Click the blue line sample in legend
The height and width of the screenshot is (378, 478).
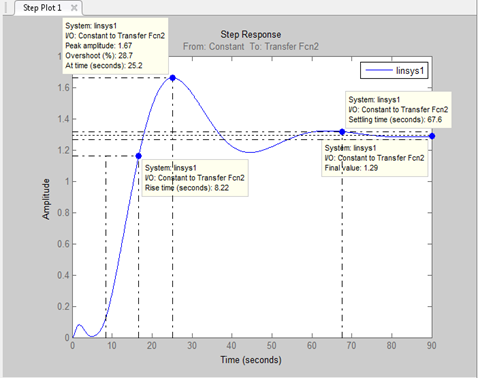(379, 70)
